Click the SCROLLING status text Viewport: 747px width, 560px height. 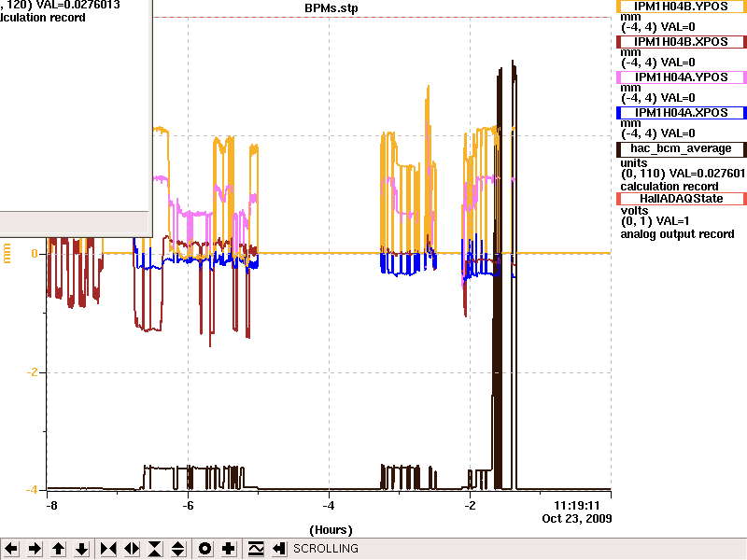click(x=326, y=549)
